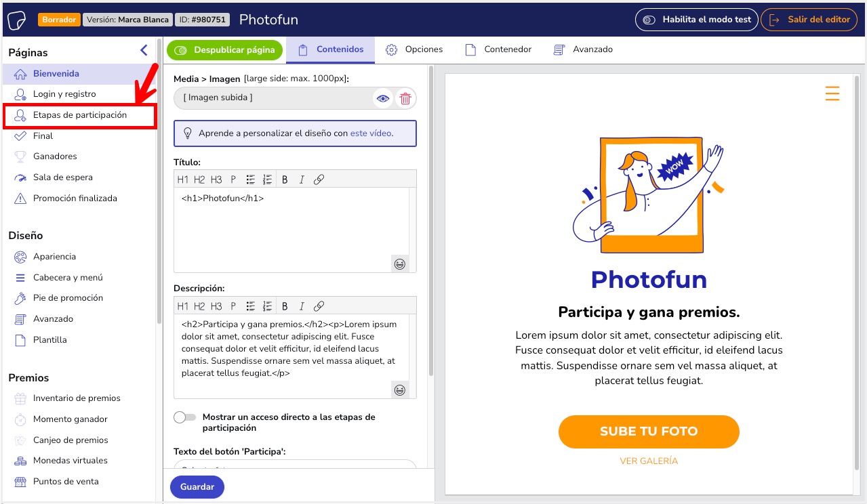Click the Guardar button
This screenshot has height=504, width=867.
pyautogui.click(x=197, y=487)
